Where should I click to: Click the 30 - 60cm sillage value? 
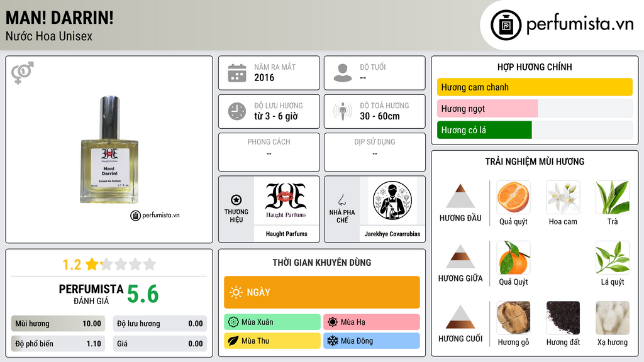point(380,116)
